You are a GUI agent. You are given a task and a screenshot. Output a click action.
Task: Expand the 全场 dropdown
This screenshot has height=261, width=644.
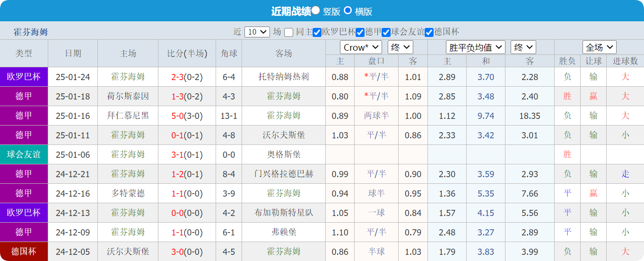click(x=599, y=47)
